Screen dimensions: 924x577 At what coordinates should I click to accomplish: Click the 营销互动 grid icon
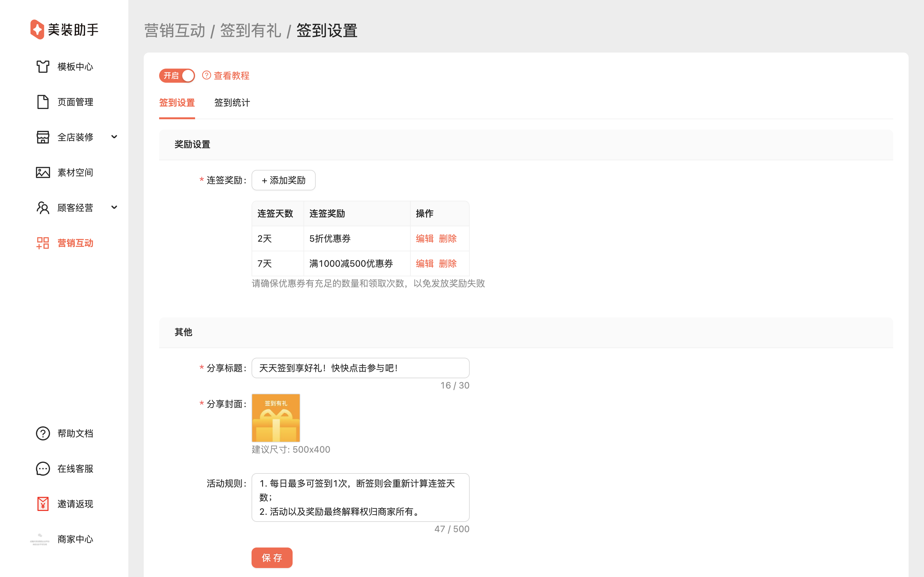tap(43, 243)
